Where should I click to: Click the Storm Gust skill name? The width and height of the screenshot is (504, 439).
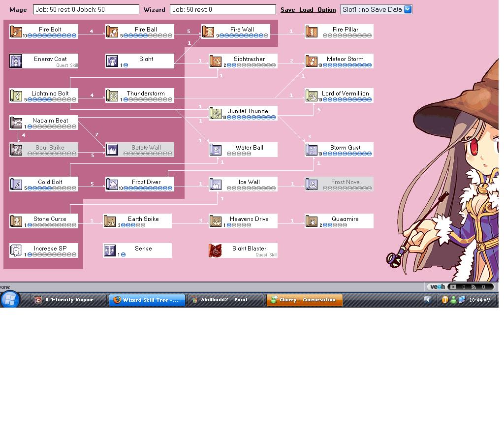click(345, 148)
